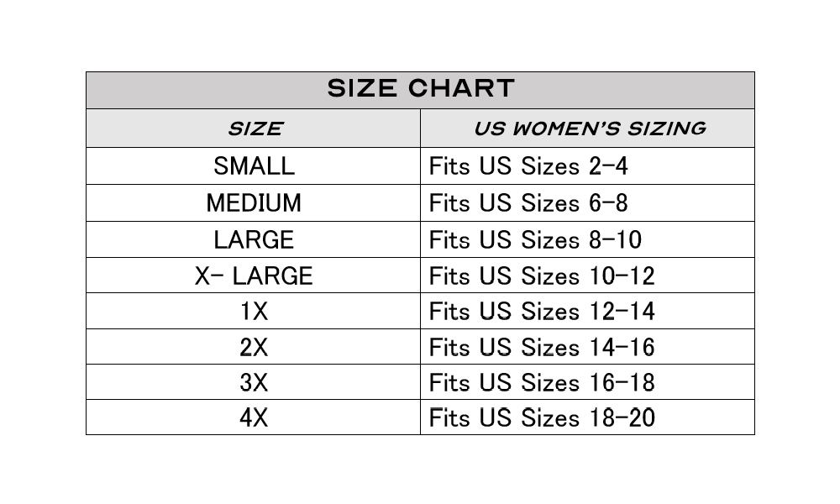Click the Fits US Sizes 6-8 cell
Image resolution: width=840 pixels, height=504 pixels.
point(588,203)
